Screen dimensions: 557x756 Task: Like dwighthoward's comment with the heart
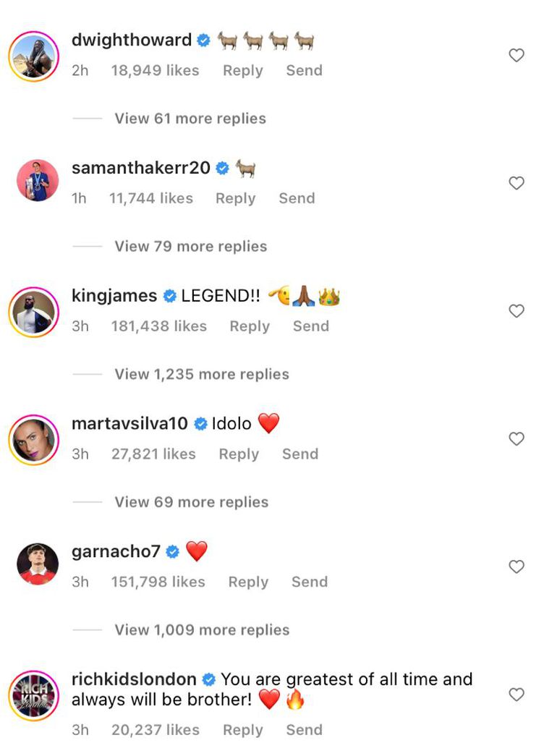(516, 56)
